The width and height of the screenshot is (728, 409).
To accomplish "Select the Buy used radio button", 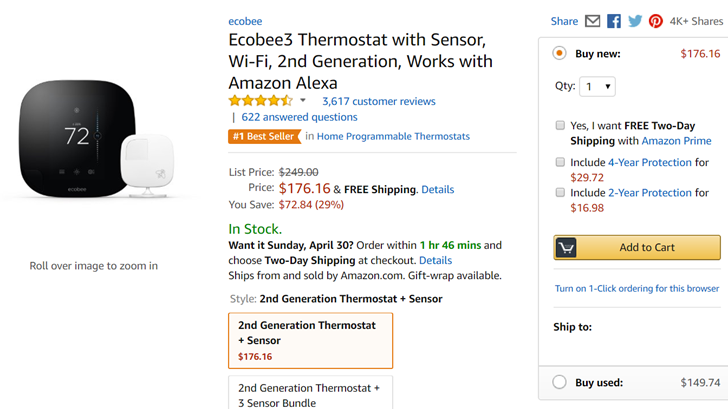I will coord(559,382).
